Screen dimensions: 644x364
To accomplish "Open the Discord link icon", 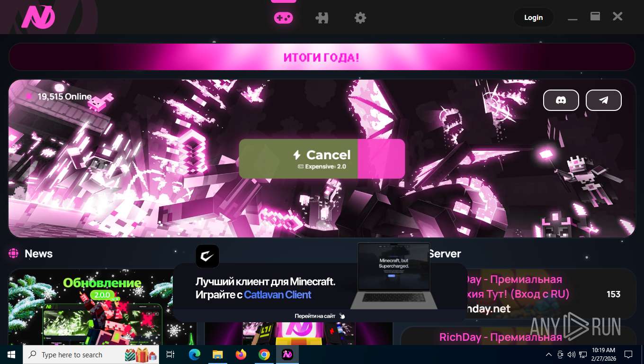I will (561, 100).
